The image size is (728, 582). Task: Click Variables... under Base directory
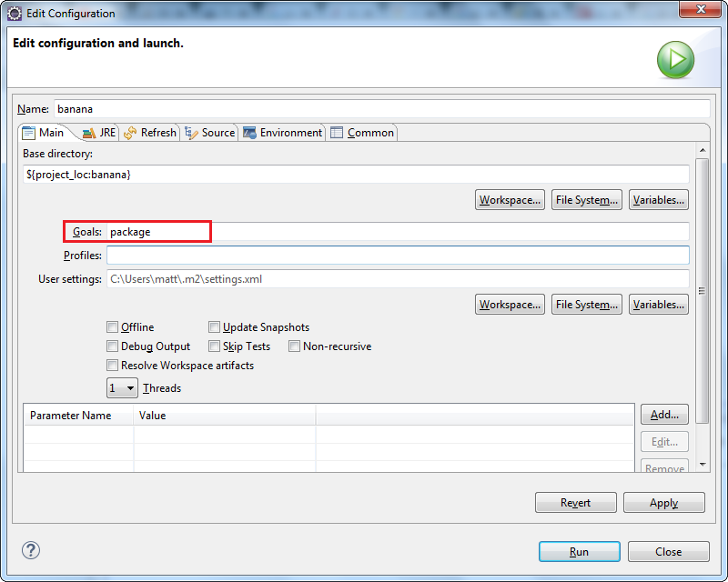point(659,200)
